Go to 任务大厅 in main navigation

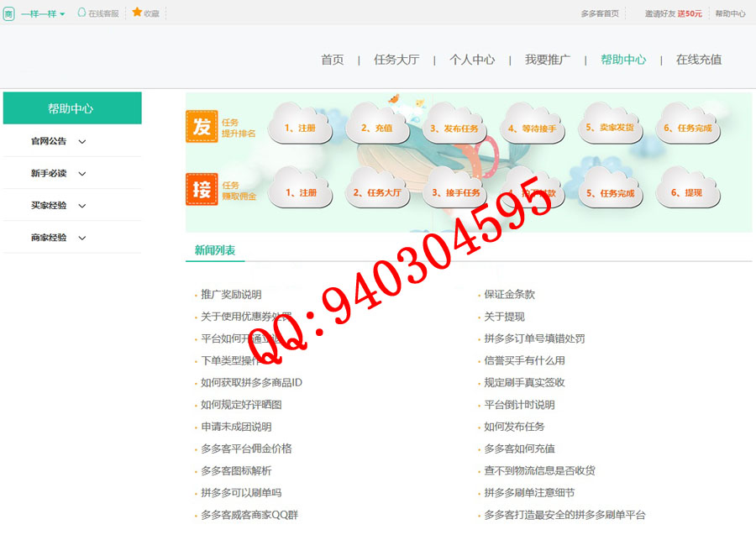pos(396,60)
